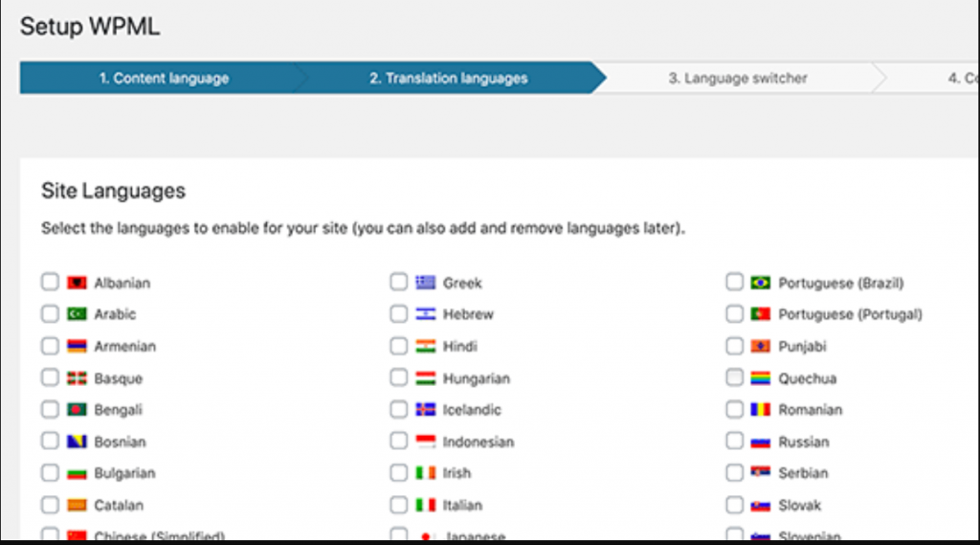Click the Albanian language label
The image size is (980, 545).
pyautogui.click(x=122, y=284)
